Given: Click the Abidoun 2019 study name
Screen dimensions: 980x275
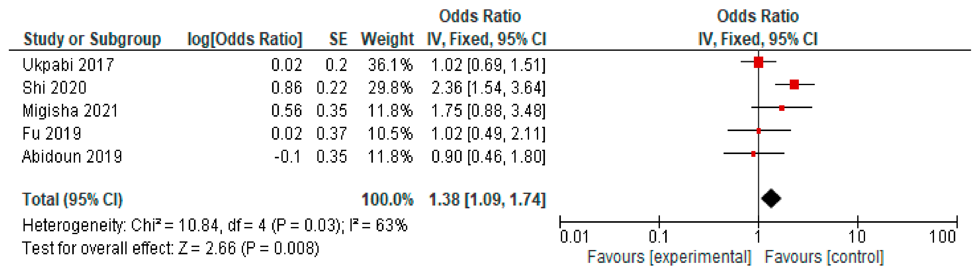Looking at the screenshot, I should tap(72, 156).
